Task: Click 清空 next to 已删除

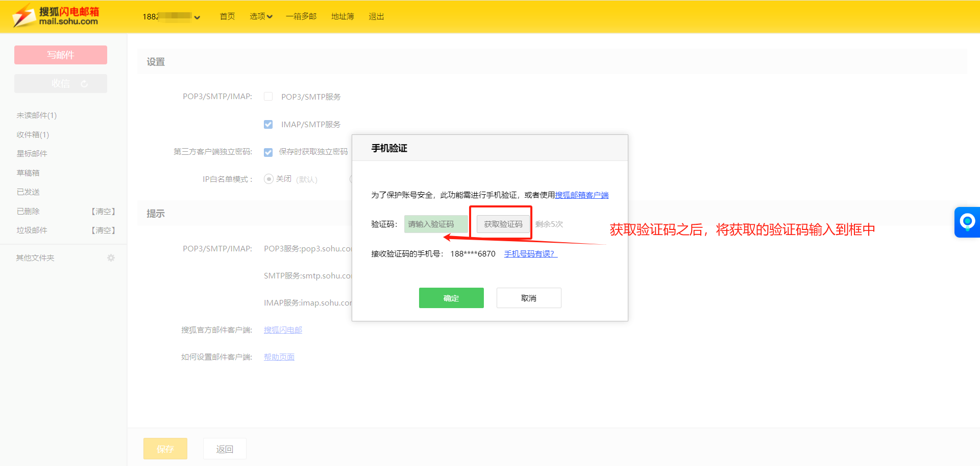Action: click(104, 212)
